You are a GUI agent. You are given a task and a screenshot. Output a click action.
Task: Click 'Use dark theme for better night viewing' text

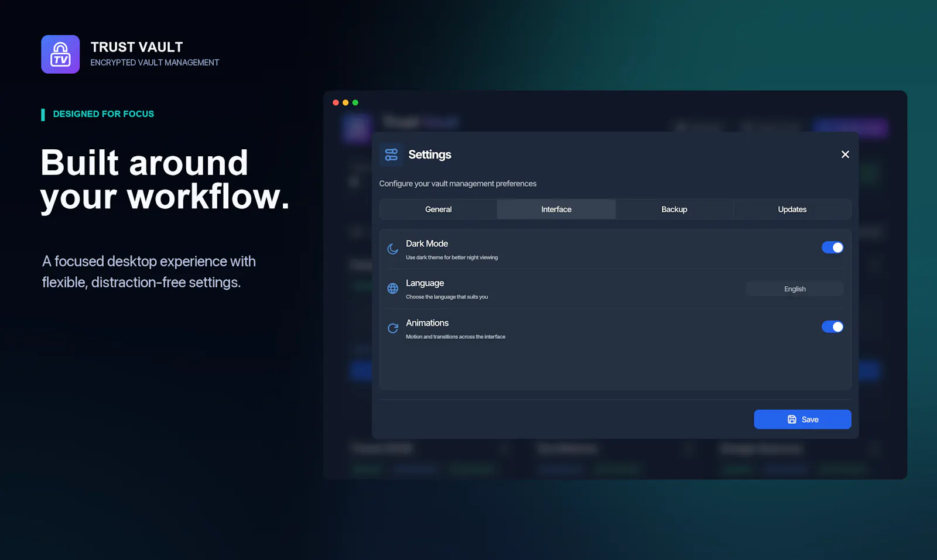pos(452,257)
